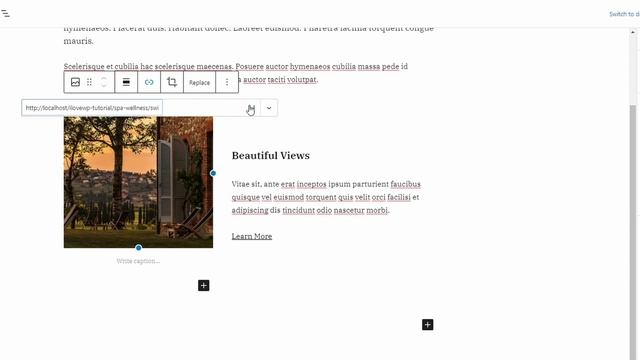Viewport: 640px width, 360px height.
Task: Click the scrollbar up arrow
Action: [633, 32]
